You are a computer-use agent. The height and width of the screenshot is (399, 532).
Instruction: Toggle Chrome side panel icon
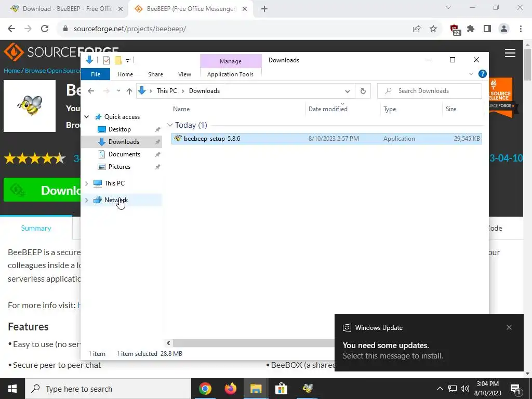tap(487, 29)
